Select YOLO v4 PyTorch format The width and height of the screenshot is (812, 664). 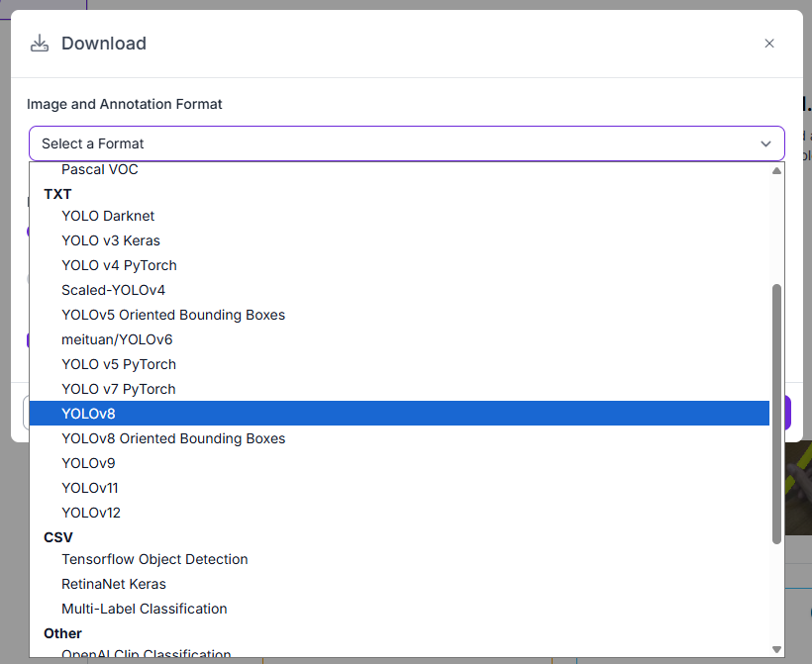pyautogui.click(x=119, y=265)
